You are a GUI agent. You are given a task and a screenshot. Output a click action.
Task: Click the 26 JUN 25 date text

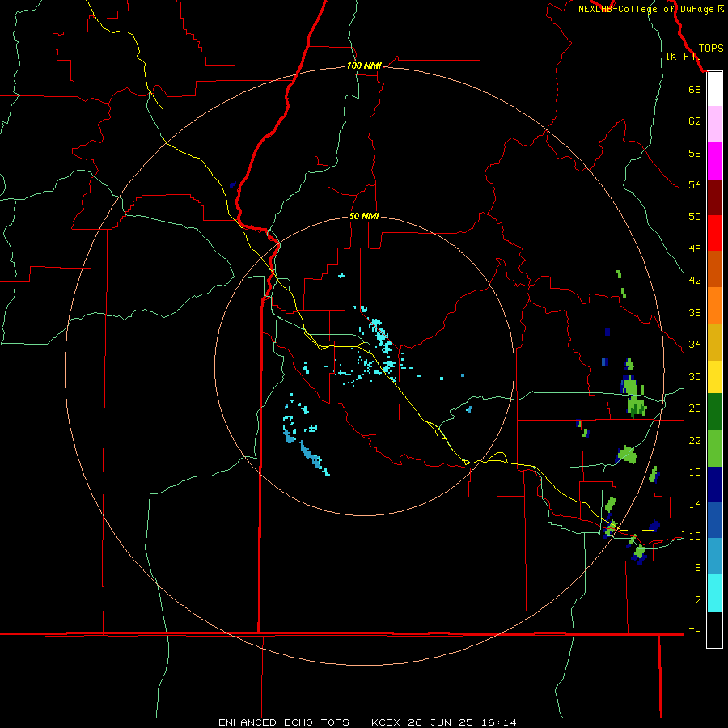click(x=441, y=722)
